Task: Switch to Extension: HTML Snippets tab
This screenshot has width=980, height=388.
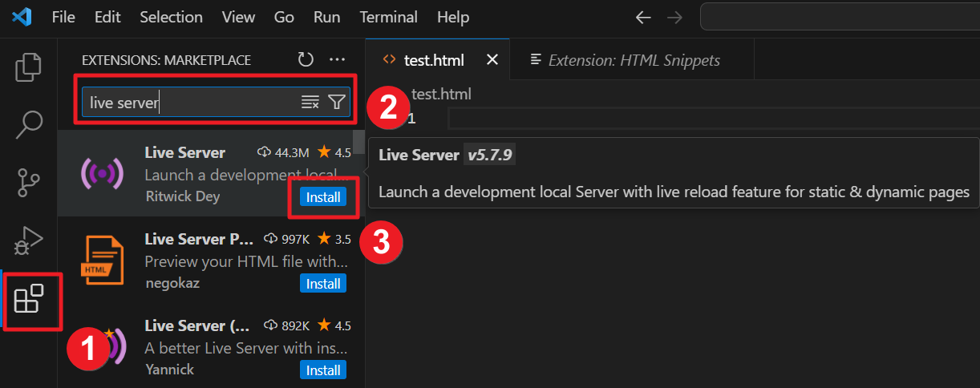Action: tap(632, 59)
